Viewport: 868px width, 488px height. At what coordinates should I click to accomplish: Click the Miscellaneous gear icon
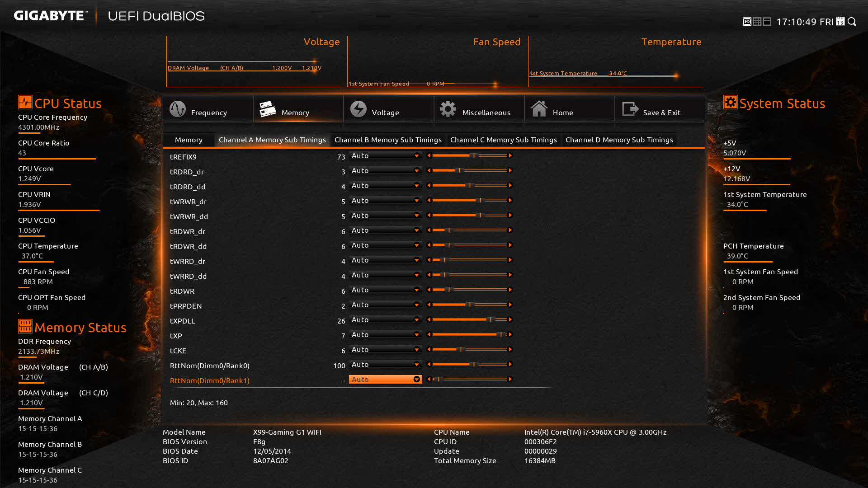(x=448, y=109)
